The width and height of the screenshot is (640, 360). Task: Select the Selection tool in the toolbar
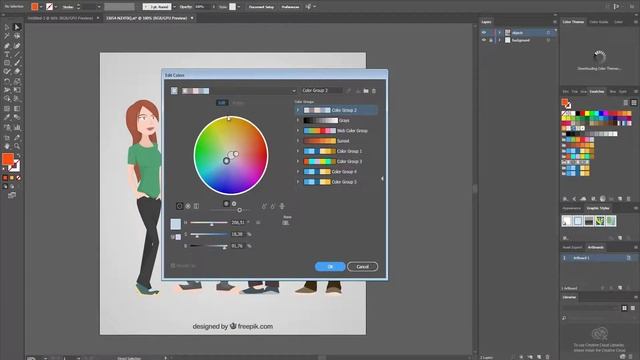click(x=7, y=27)
